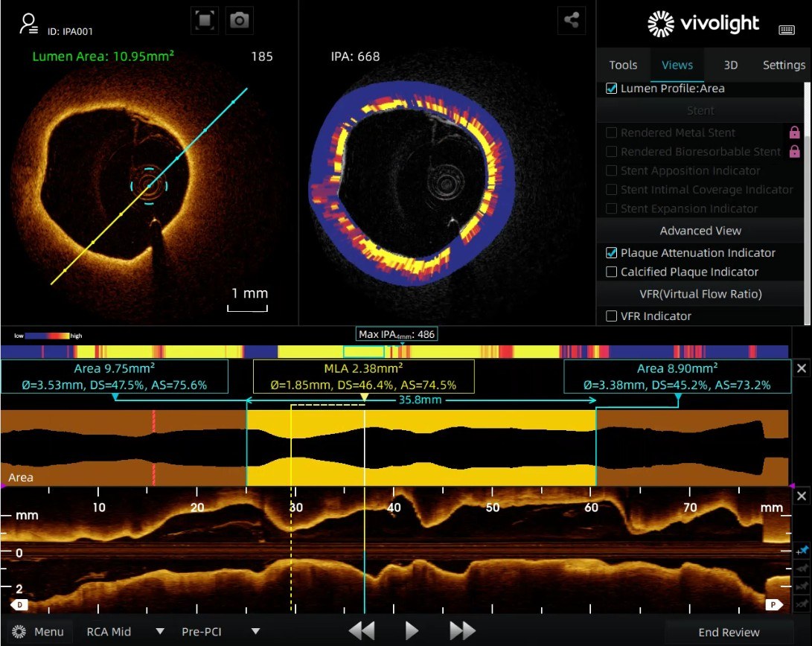Click the fullscreen view icon
The image size is (812, 646).
point(204,21)
